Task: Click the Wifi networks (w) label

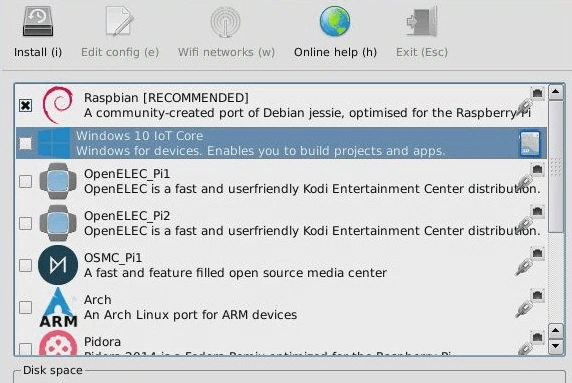Action: point(226,53)
